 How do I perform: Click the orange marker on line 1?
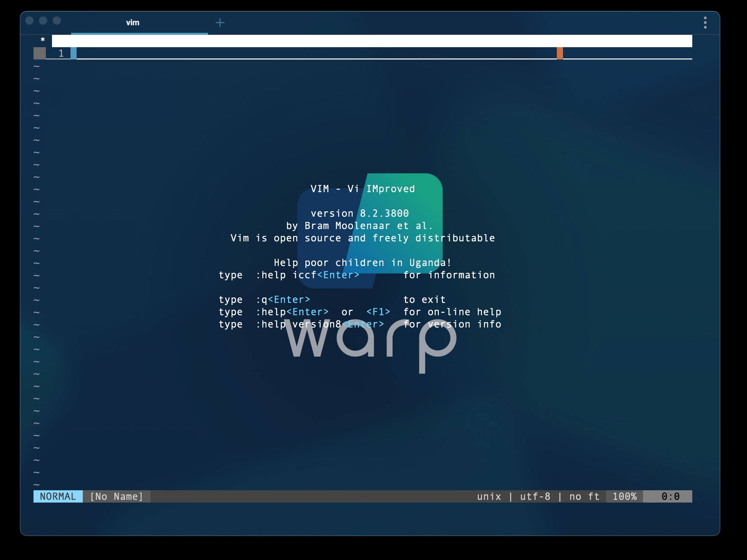coord(560,53)
